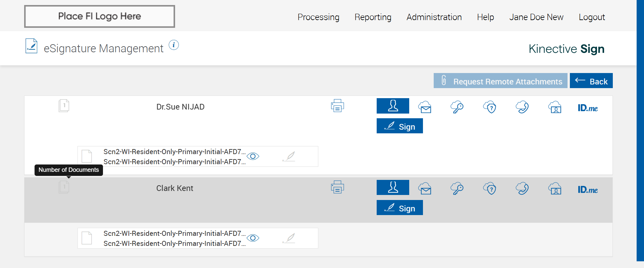The width and height of the screenshot is (644, 268).
Task: Open the Administration menu
Action: click(434, 17)
